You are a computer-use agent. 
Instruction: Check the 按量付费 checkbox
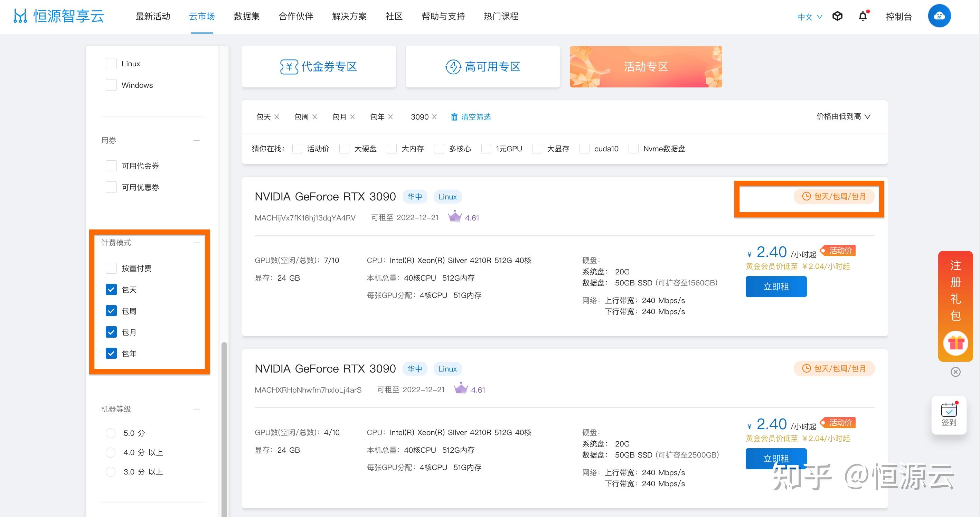pos(111,268)
